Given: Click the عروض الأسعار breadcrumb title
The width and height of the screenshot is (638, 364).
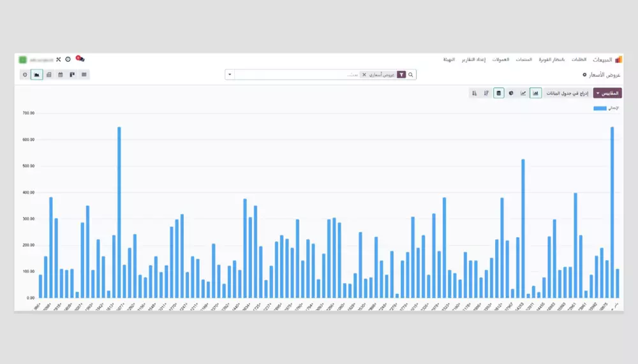Looking at the screenshot, I should tap(605, 75).
